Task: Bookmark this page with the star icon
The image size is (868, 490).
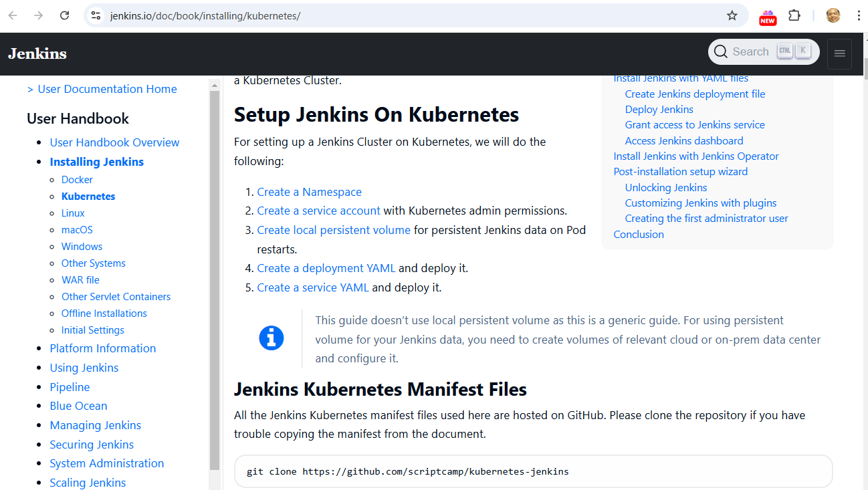Action: click(732, 15)
